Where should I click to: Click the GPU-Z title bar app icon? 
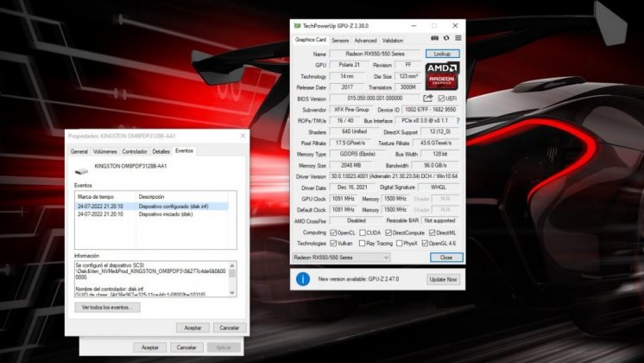(297, 25)
